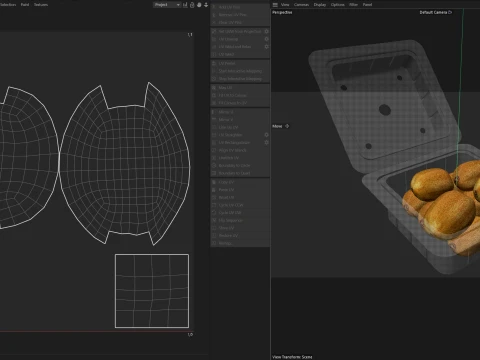Viewport: 480px width, 360px height.
Task: Run the UV Rectangularize command
Action: (x=237, y=143)
